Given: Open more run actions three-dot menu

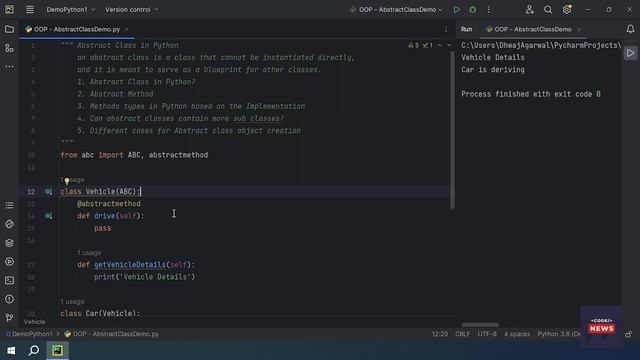Looking at the screenshot, I should click(x=489, y=9).
